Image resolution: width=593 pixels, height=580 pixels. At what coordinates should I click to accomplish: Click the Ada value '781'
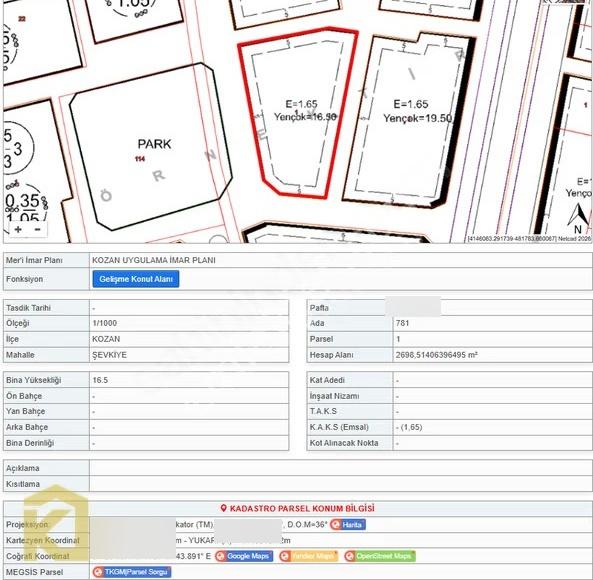pos(402,323)
